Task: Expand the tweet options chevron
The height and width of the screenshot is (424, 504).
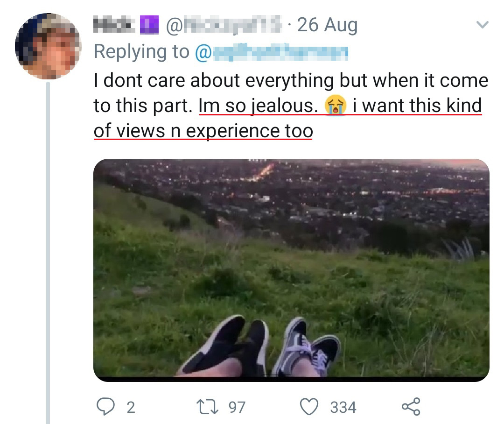Action: [x=483, y=25]
